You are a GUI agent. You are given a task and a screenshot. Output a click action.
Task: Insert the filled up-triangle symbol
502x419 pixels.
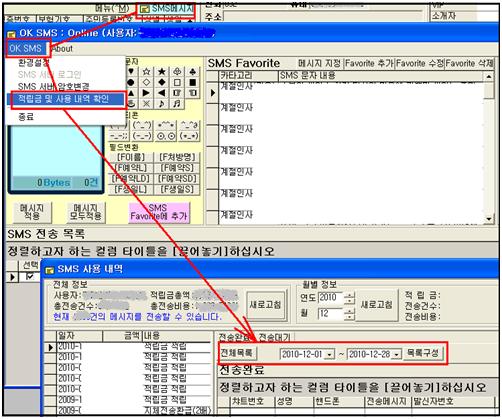click(131, 93)
